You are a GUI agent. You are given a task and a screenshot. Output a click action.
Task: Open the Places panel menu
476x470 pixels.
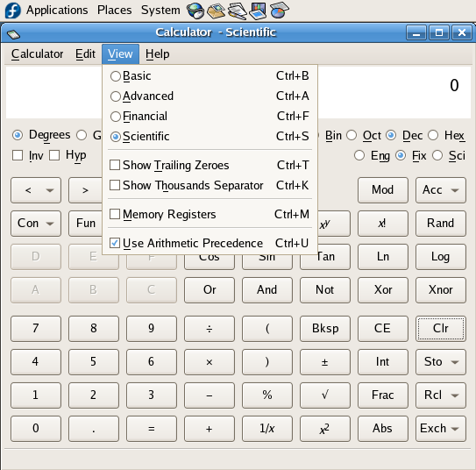tap(115, 10)
